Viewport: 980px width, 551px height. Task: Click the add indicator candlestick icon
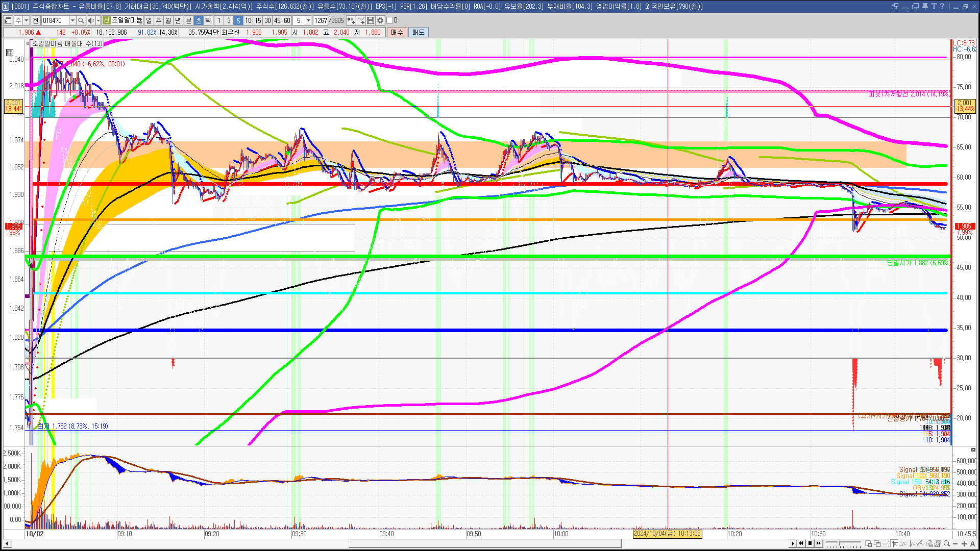pos(351,20)
